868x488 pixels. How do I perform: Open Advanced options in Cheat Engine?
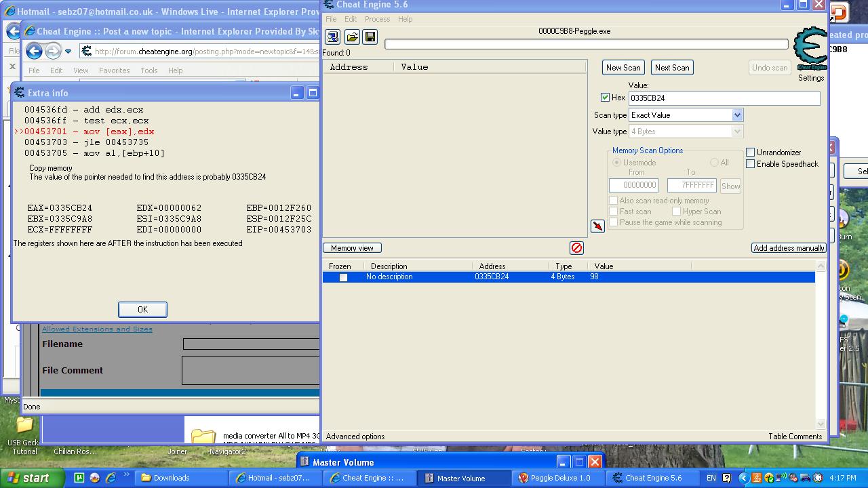(x=355, y=436)
